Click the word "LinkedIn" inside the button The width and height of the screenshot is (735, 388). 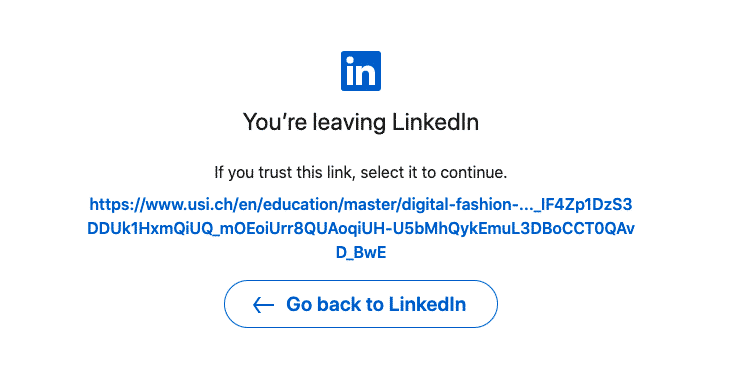pyautogui.click(x=427, y=305)
